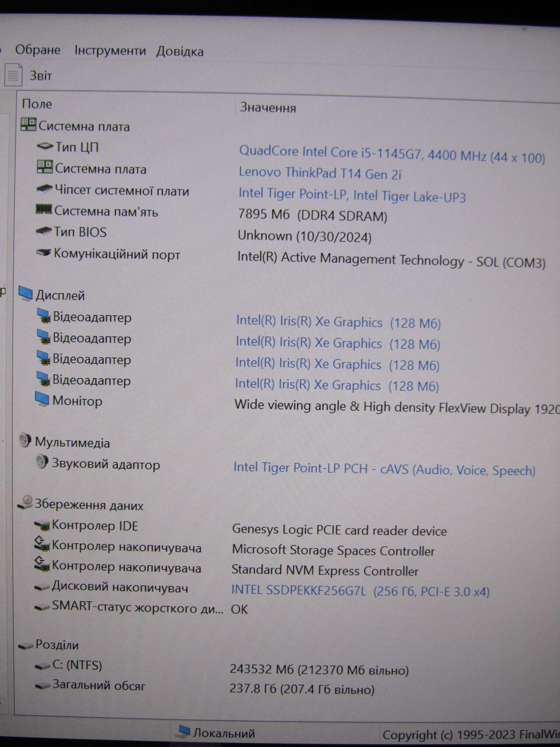This screenshot has height=747, width=560.
Task: Click the SMART-статус row icon
Action: click(42, 608)
